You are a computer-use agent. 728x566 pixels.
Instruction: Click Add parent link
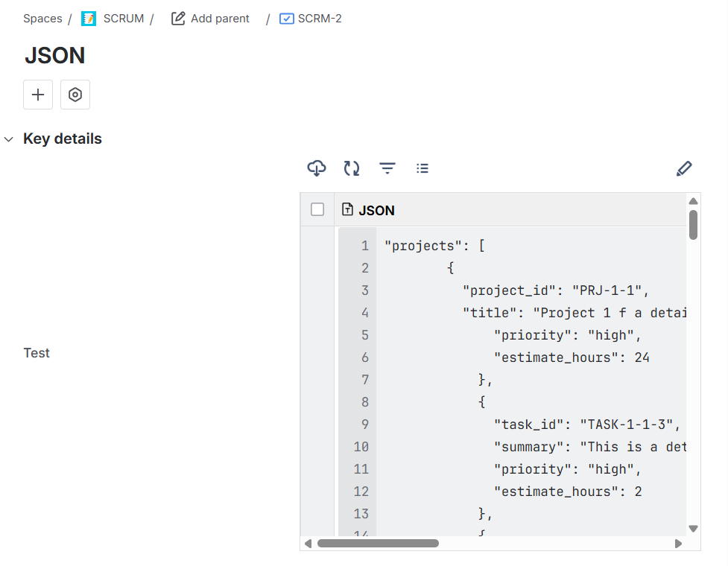tap(220, 19)
